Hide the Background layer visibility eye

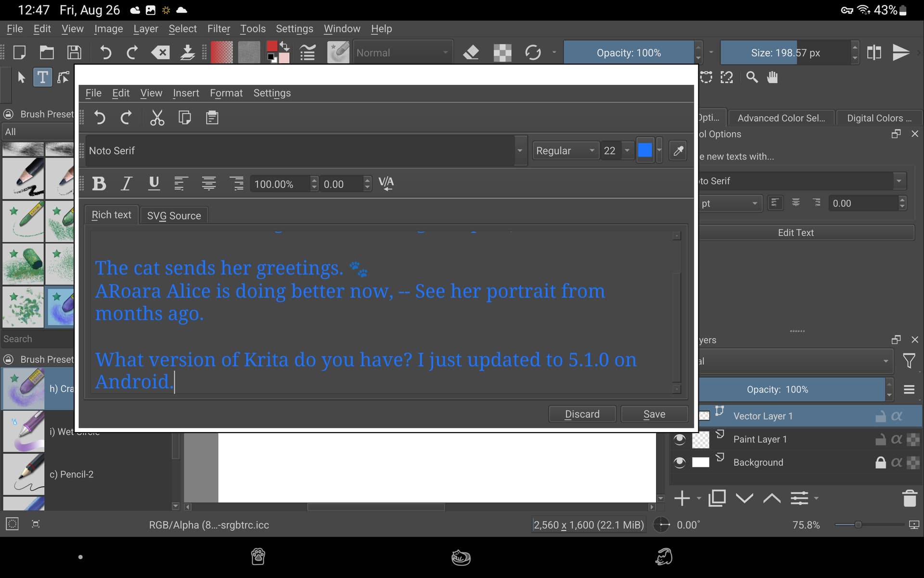pyautogui.click(x=679, y=462)
